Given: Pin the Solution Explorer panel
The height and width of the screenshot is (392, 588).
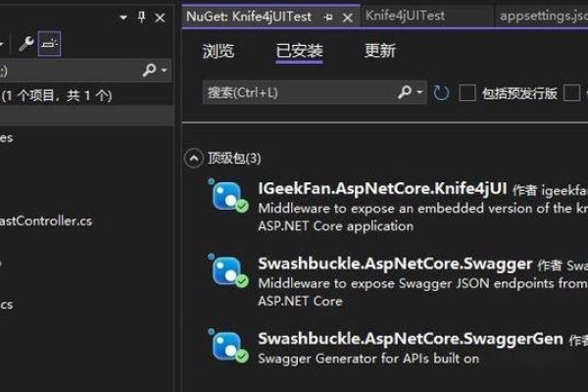Looking at the screenshot, I should [x=142, y=17].
